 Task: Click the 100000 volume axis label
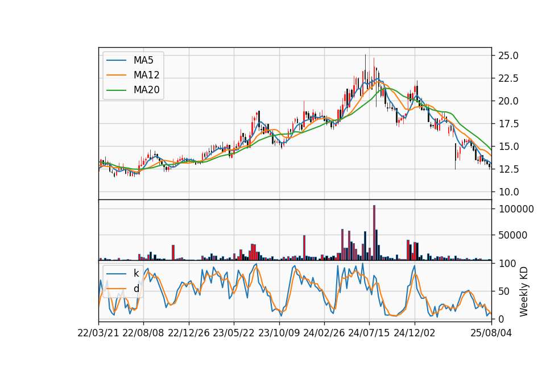point(516,209)
